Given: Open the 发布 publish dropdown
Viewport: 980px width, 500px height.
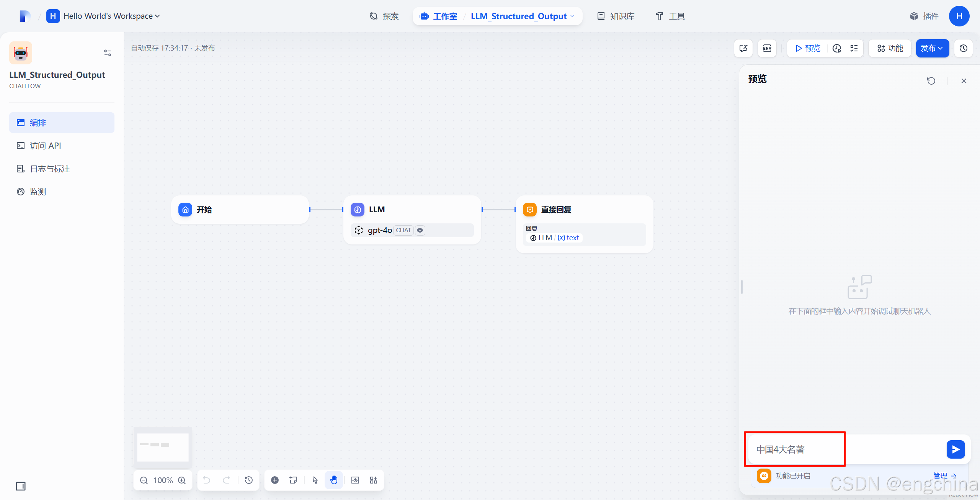Looking at the screenshot, I should [932, 48].
